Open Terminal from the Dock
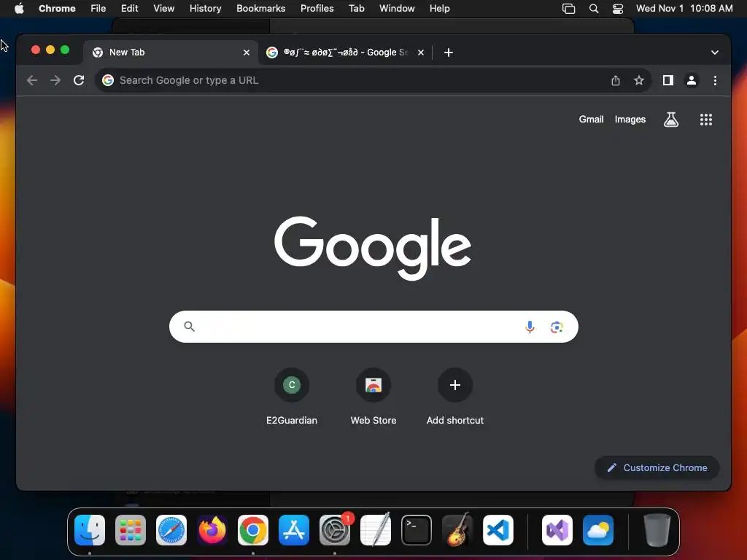 click(417, 530)
